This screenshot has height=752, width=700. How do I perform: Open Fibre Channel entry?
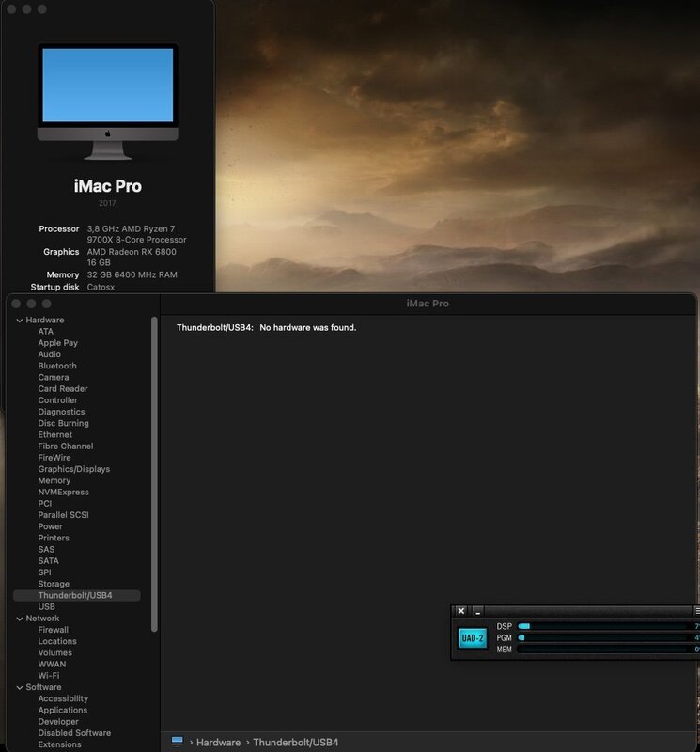click(x=66, y=446)
